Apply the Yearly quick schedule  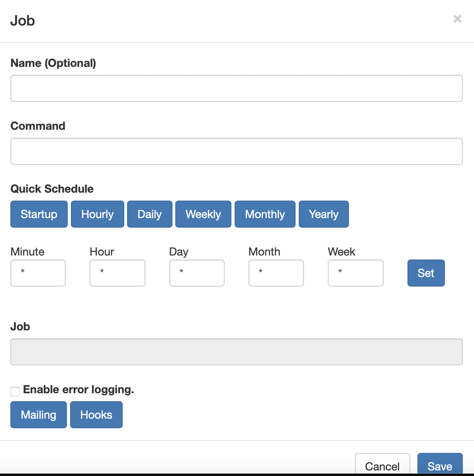323,214
